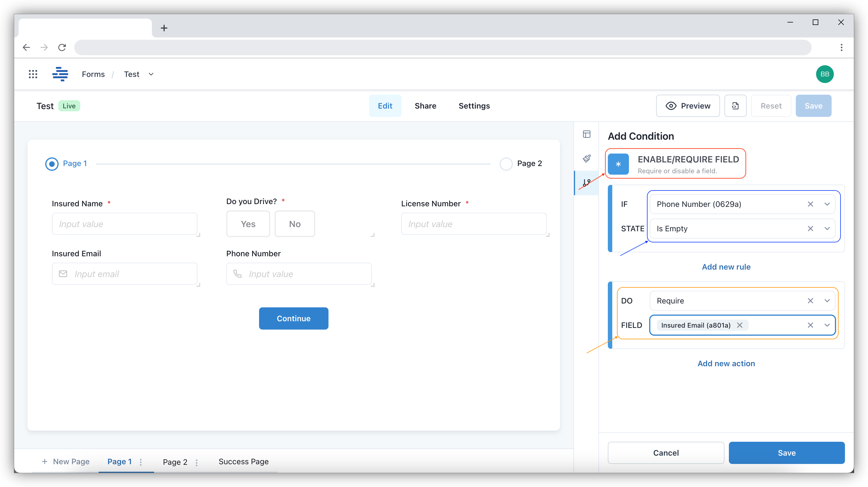The image size is (868, 487).
Task: Click the Insured Name input field
Action: click(124, 224)
